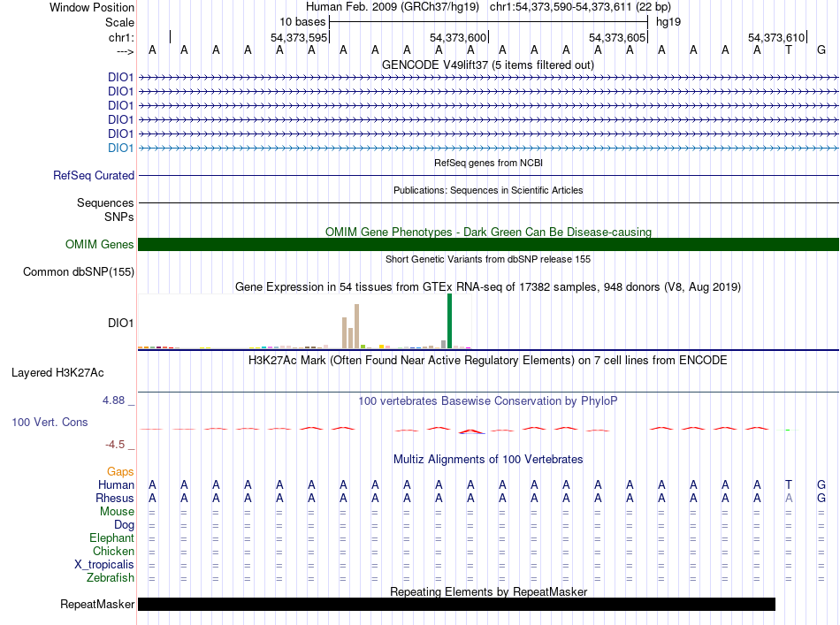
Task: Click the tall green GTEx expression bar
Action: (449, 321)
